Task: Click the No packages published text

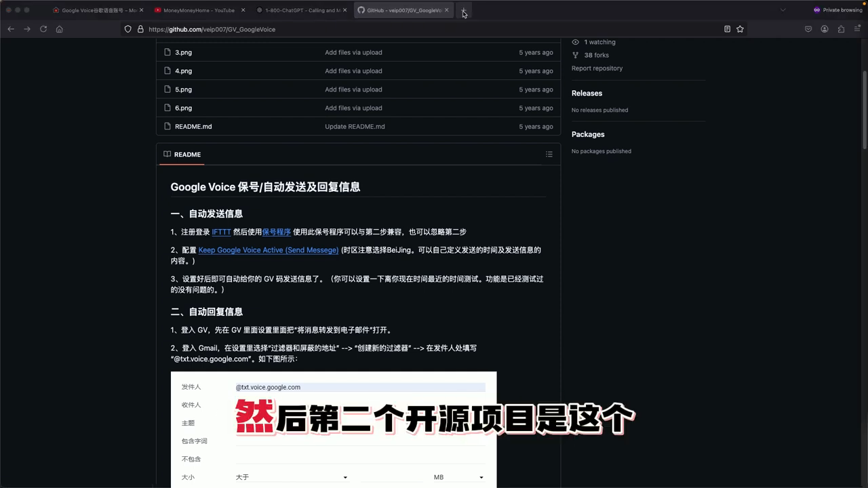Action: pyautogui.click(x=601, y=151)
